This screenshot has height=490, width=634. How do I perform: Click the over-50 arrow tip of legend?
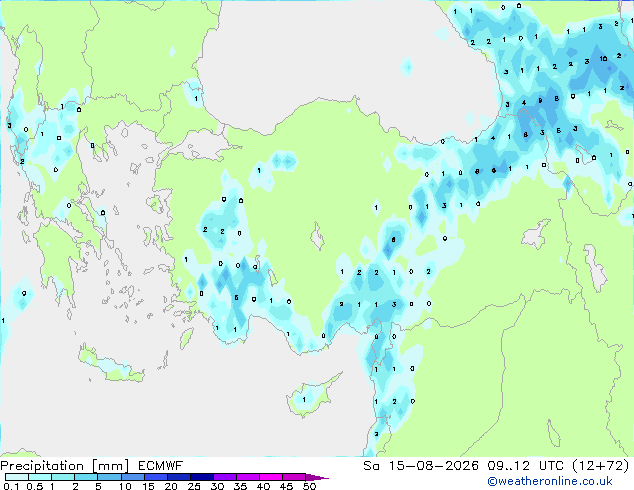tap(317, 477)
